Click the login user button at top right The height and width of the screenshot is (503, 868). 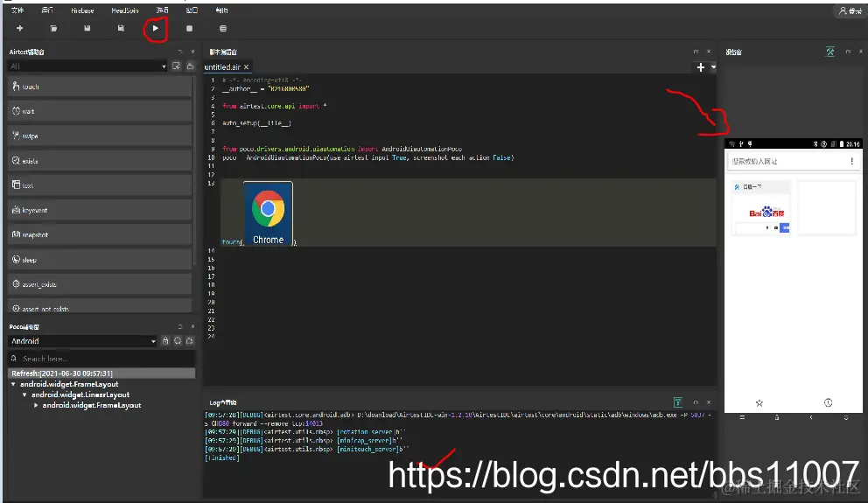(850, 10)
